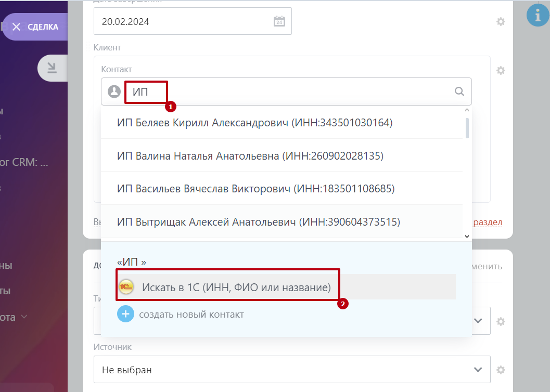Viewport: 550px width, 392px height.
Task: Open the calendar icon in the date field
Action: (279, 21)
